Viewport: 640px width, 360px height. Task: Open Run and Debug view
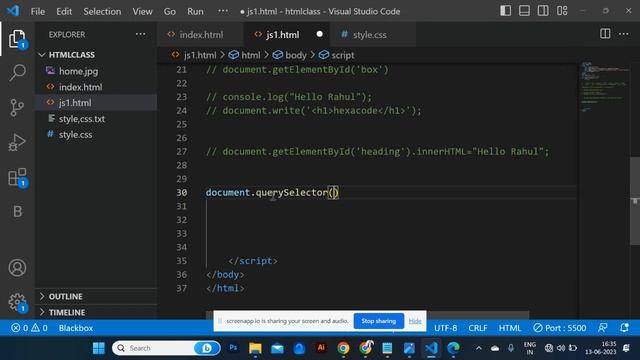(17, 142)
